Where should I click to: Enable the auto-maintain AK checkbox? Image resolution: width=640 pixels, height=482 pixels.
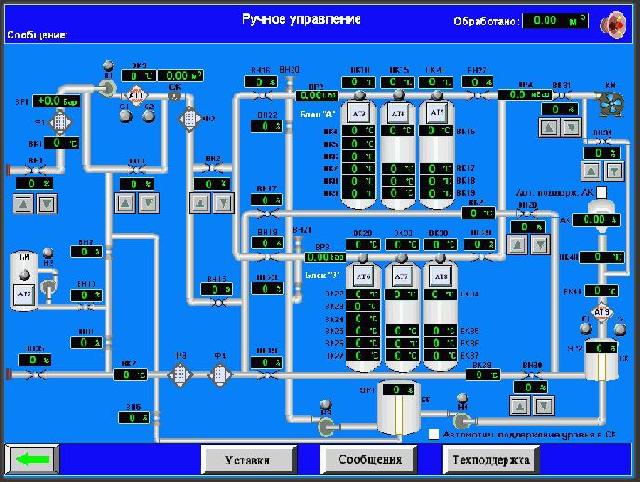tap(614, 191)
